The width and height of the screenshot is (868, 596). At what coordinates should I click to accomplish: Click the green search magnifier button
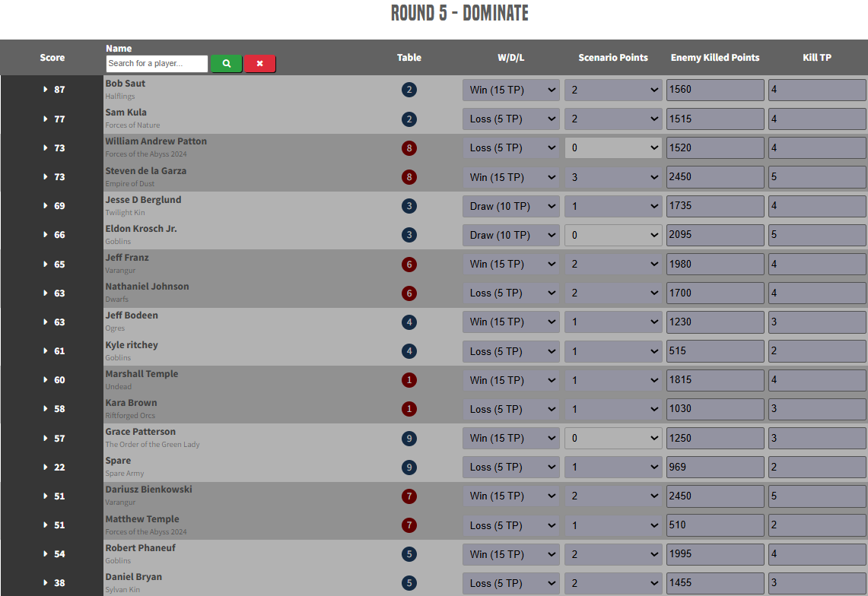point(226,64)
